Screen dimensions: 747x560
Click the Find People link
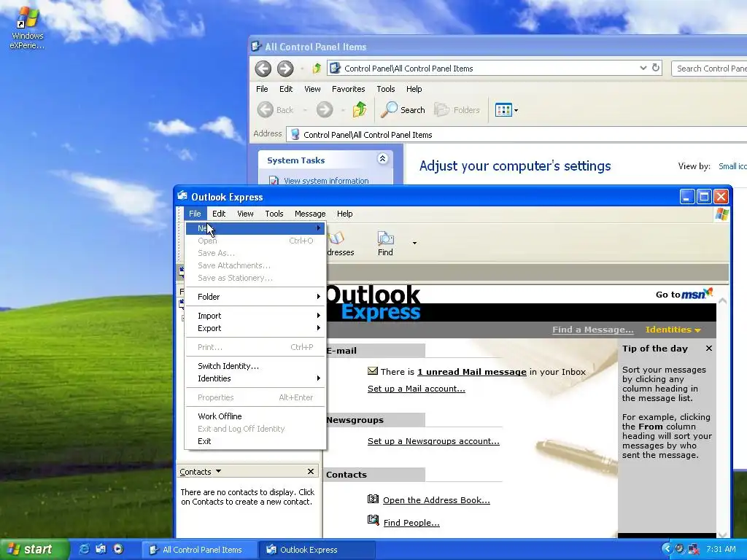[x=411, y=522]
